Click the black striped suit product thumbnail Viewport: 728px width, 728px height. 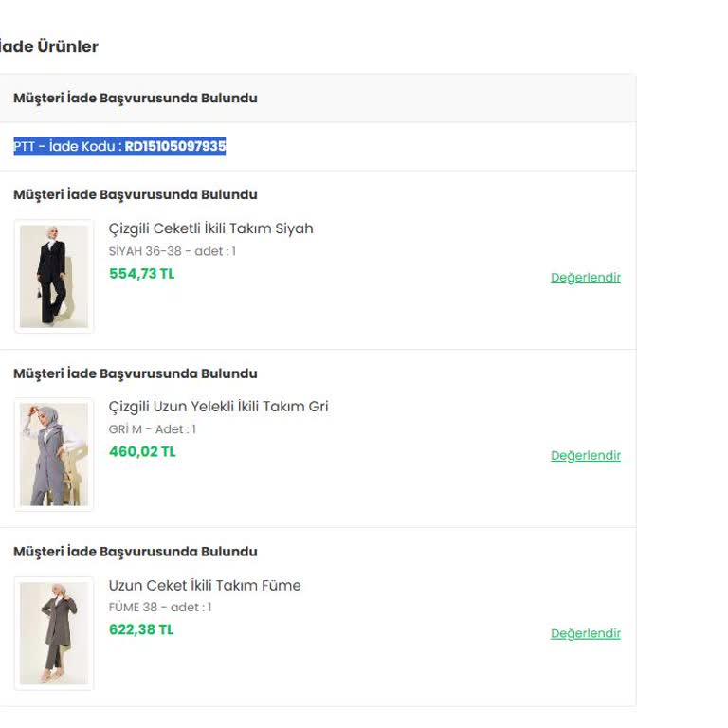[x=53, y=276]
